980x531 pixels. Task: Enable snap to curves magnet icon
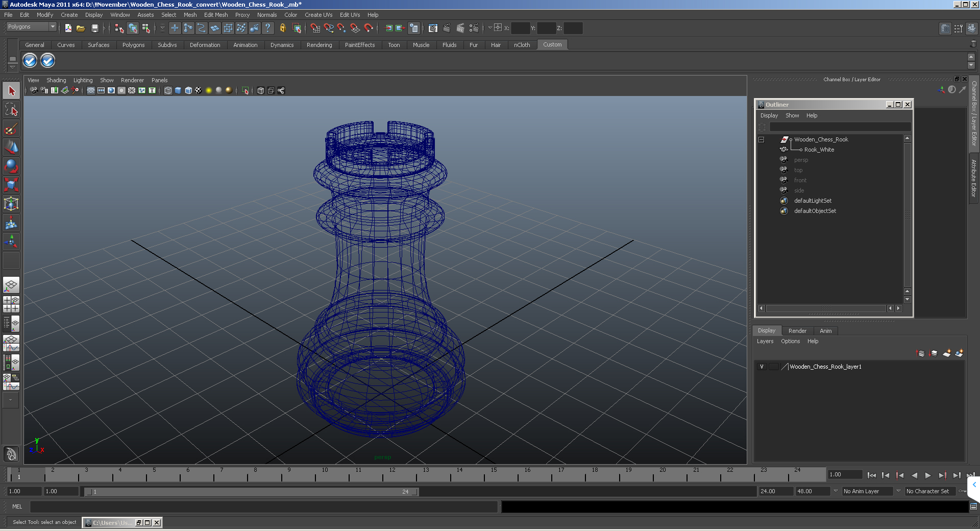(x=329, y=28)
